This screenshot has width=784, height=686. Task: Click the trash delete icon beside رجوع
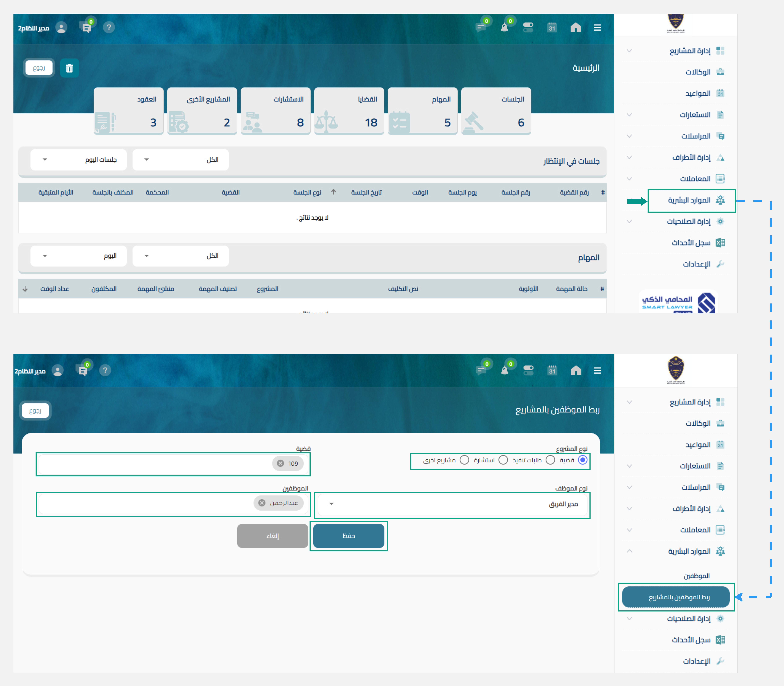pyautogui.click(x=69, y=68)
